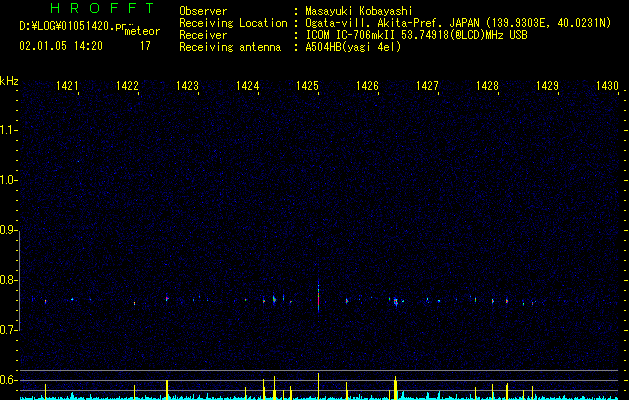Click the 1425 time axis label
Viewport: 629px width, 400px height.
coord(307,85)
